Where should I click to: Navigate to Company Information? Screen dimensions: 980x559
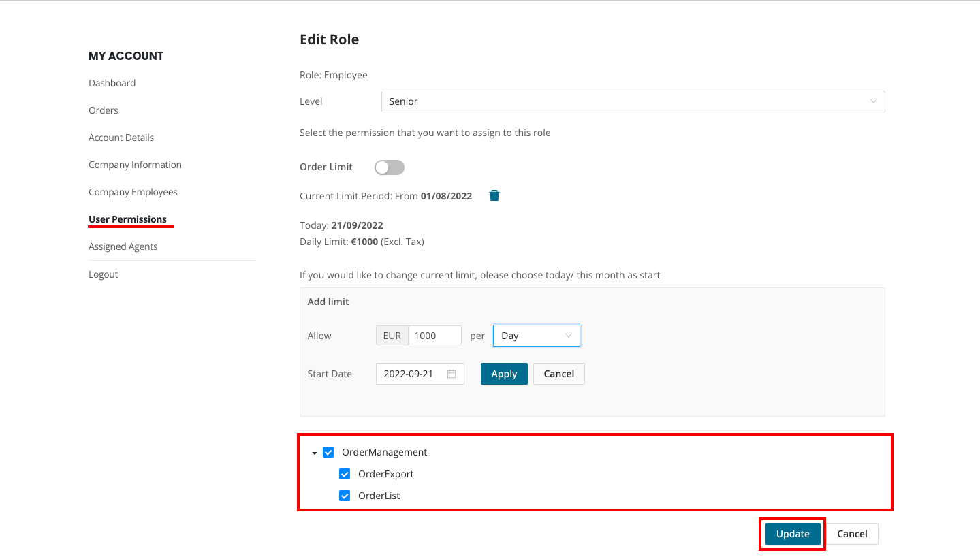tap(135, 165)
